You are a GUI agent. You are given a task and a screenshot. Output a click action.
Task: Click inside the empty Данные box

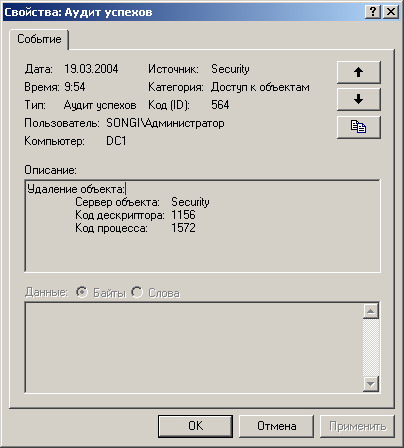coord(194,348)
